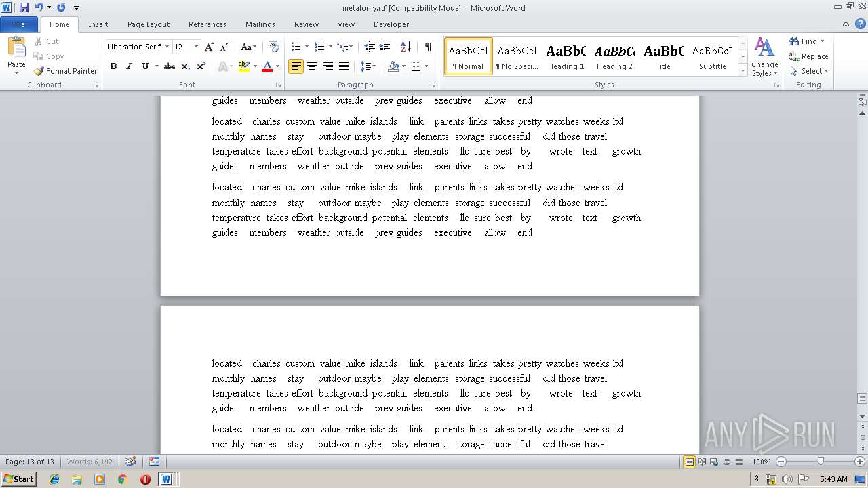
Task: Switch to the References tab
Action: tap(208, 24)
